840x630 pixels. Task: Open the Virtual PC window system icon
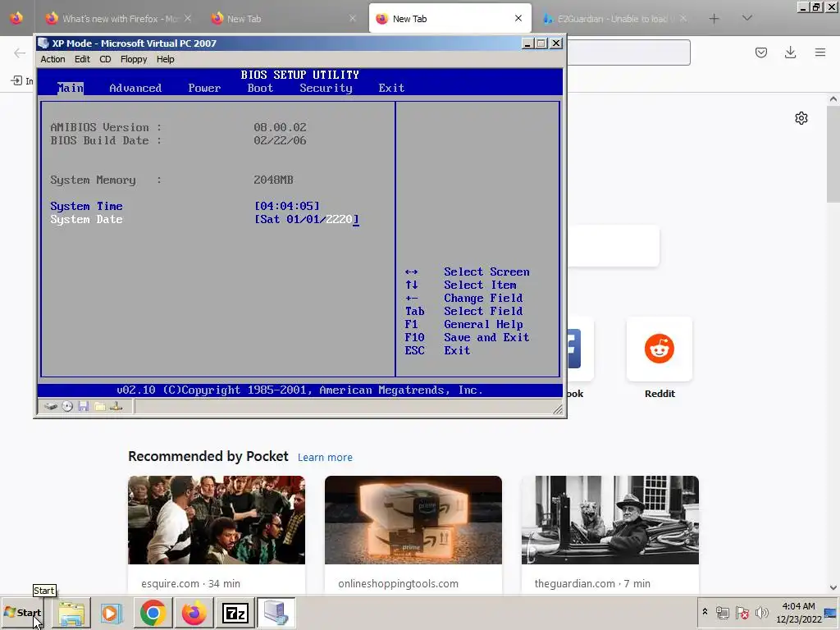(44, 43)
